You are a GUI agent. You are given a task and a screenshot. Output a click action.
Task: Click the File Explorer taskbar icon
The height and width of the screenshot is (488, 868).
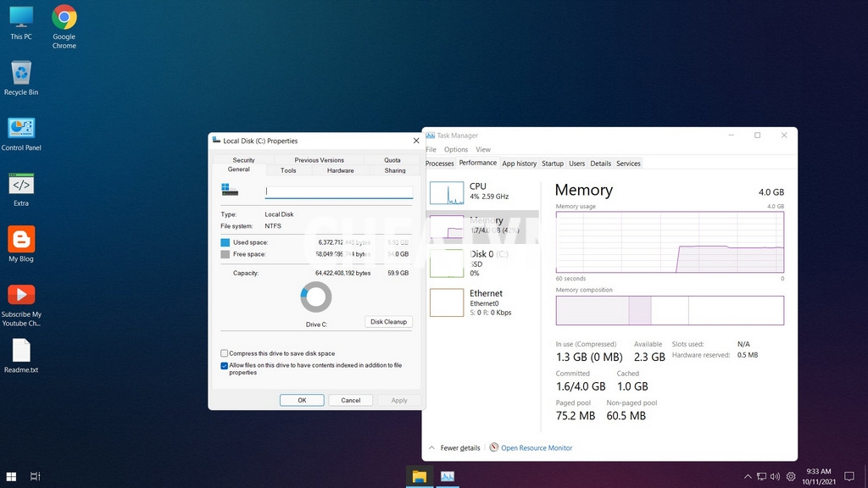[x=419, y=476]
